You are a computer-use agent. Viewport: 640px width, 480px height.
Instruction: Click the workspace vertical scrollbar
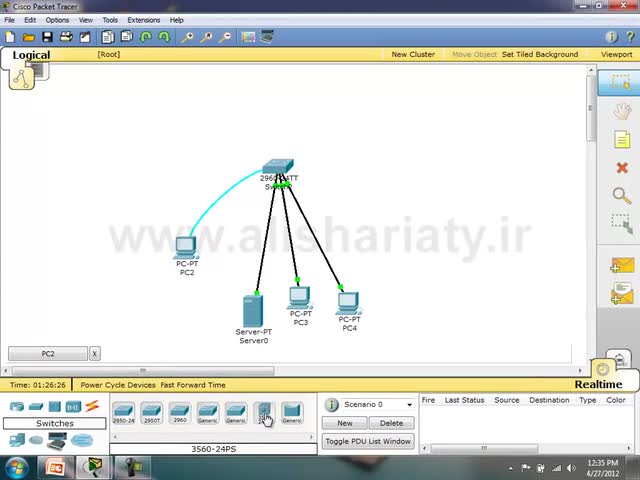click(590, 108)
